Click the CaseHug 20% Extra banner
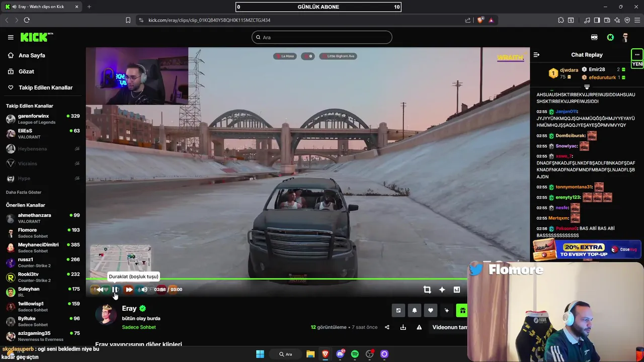The height and width of the screenshot is (362, 644). pos(588,250)
